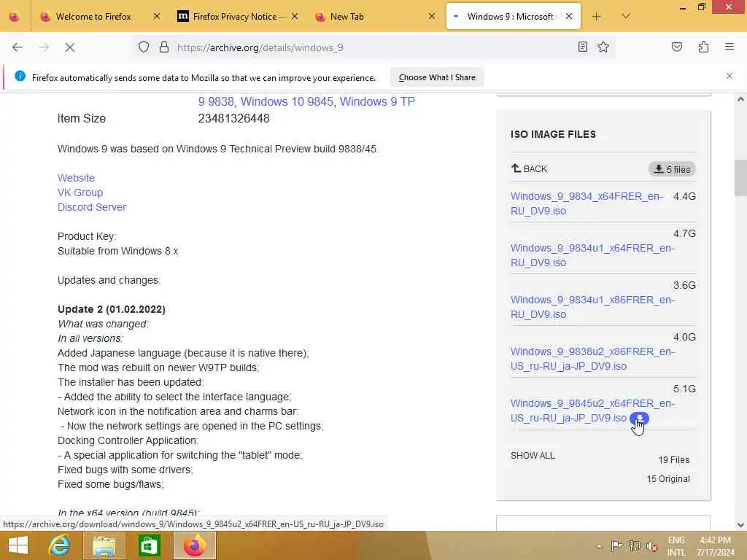The image size is (747, 560).
Task: Click ENG INTL language indicator
Action: pyautogui.click(x=676, y=546)
